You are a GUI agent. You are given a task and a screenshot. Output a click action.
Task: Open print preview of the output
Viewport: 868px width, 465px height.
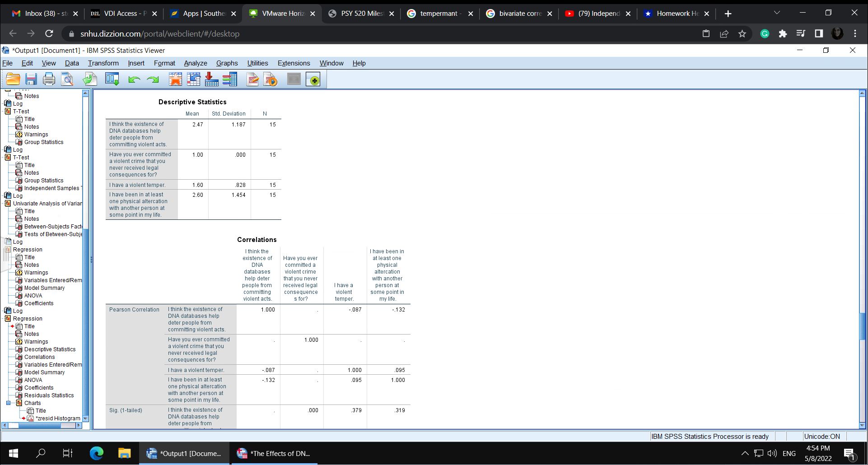pyautogui.click(x=67, y=79)
